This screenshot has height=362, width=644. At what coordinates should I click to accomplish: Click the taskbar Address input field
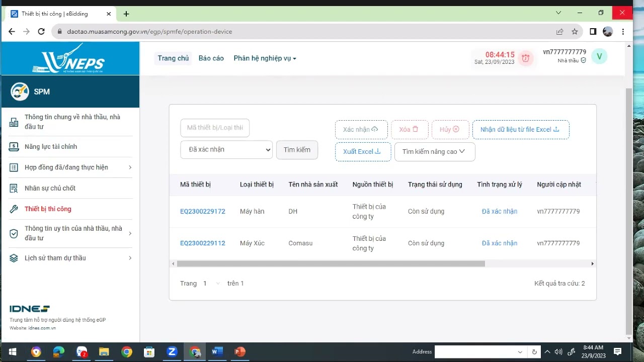(475, 351)
